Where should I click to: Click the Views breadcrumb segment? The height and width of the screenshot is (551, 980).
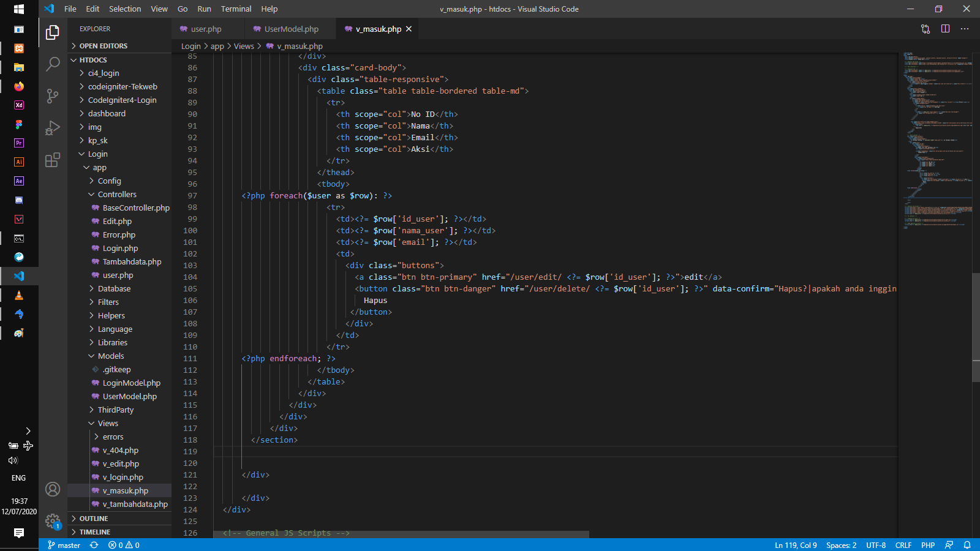click(x=244, y=46)
